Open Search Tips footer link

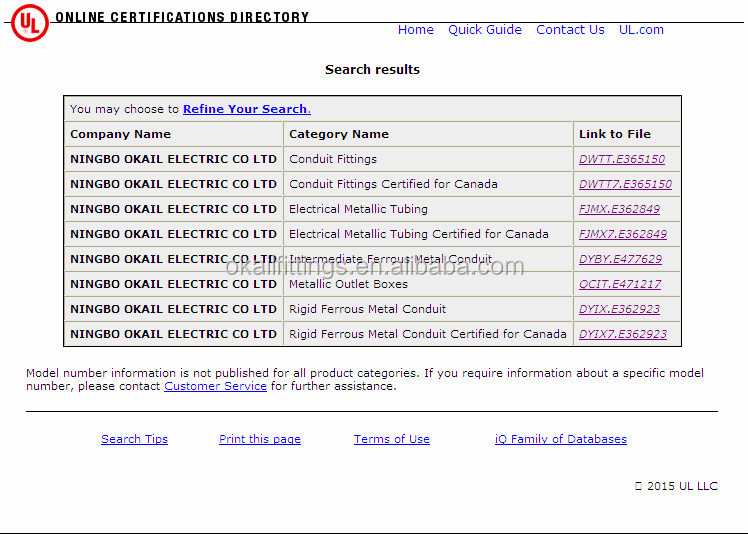(x=135, y=439)
